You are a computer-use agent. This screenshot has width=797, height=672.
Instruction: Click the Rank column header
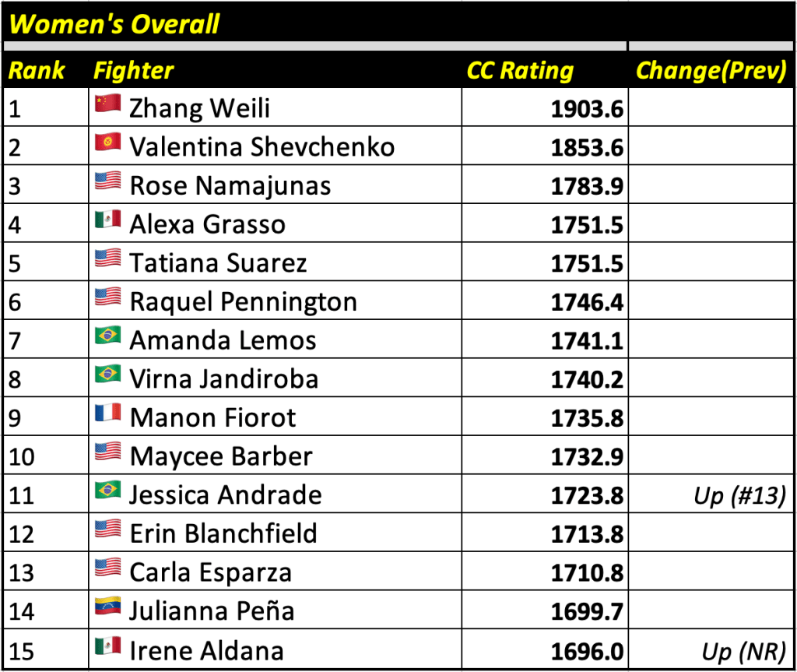pos(37,71)
